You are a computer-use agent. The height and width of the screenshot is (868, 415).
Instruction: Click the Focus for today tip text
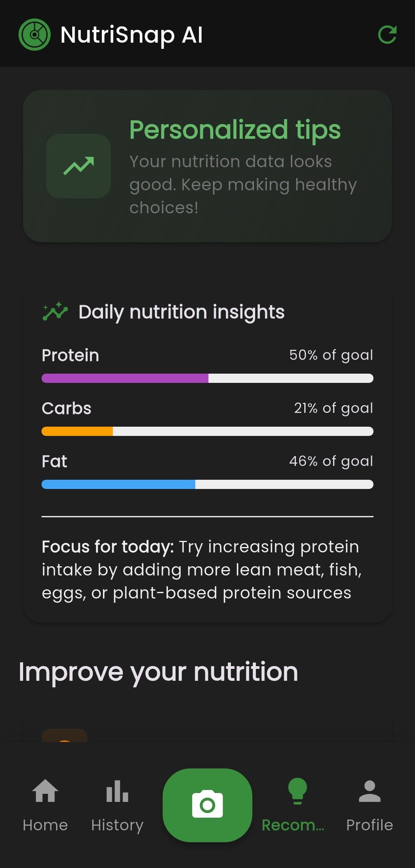(201, 570)
